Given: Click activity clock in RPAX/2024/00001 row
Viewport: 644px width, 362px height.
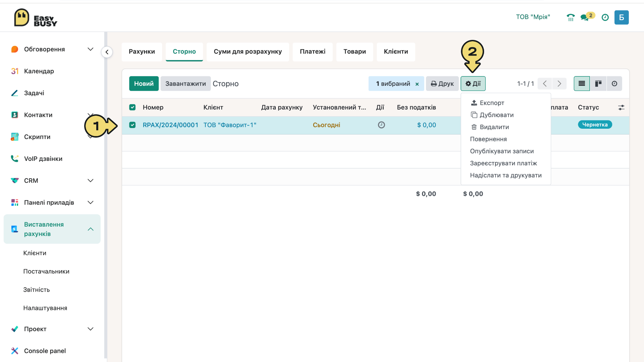Looking at the screenshot, I should (x=381, y=125).
